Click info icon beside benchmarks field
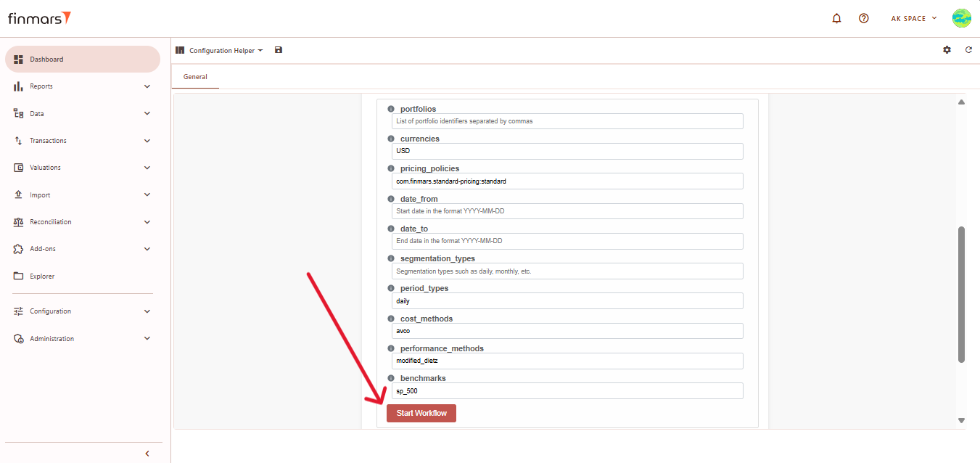980x463 pixels. tap(391, 378)
